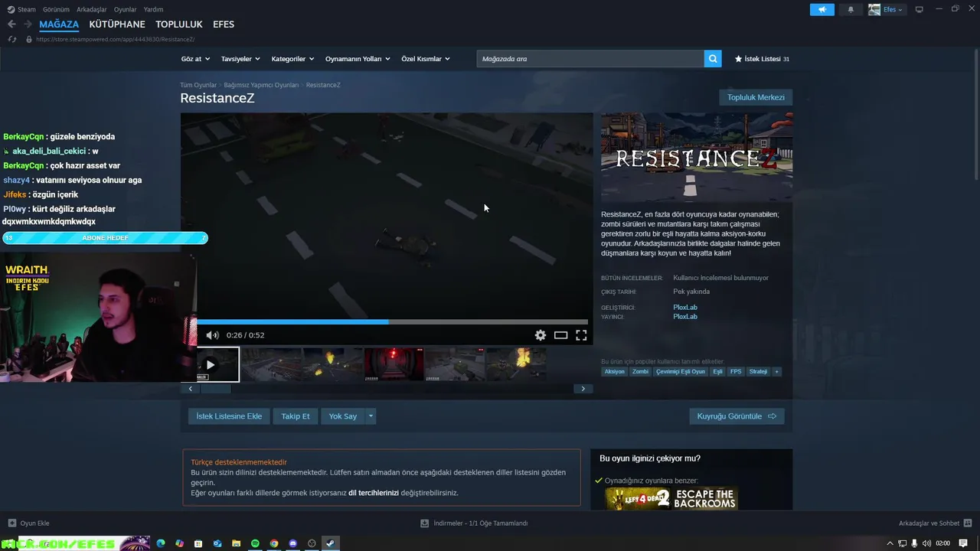
Task: Open the notifications bell
Action: tap(851, 9)
